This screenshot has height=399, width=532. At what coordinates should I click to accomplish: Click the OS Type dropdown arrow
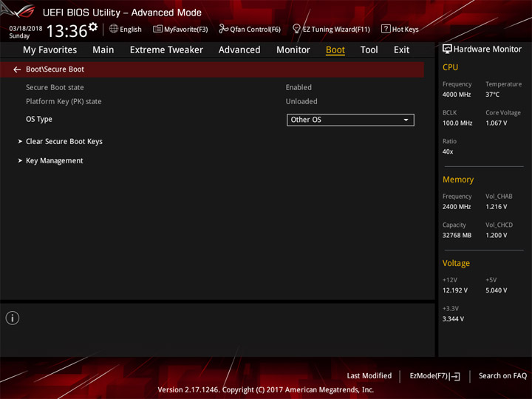pyautogui.click(x=406, y=120)
